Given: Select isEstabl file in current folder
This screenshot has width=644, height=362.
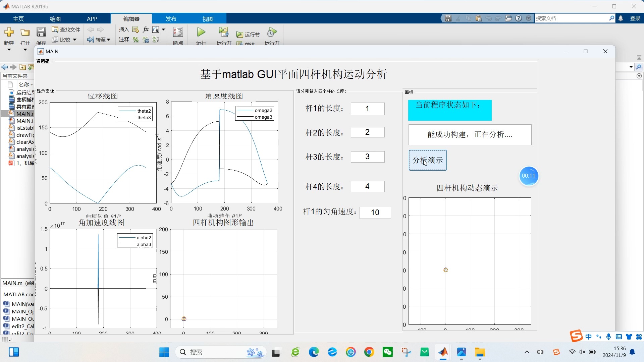Looking at the screenshot, I should tap(21, 128).
